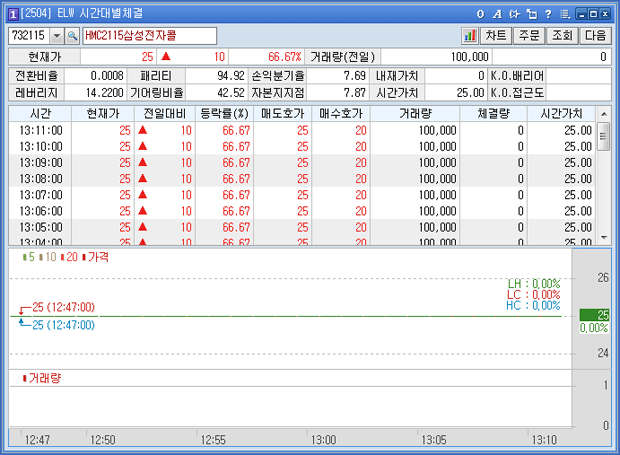This screenshot has width=620, height=455.
Task: Open the stock code 732115 dropdown
Action: coord(57,35)
